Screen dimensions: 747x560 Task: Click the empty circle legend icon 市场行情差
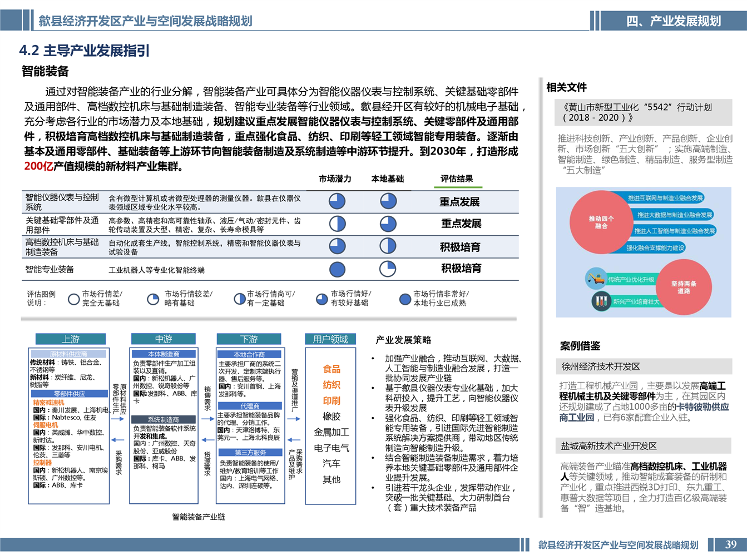(73, 299)
